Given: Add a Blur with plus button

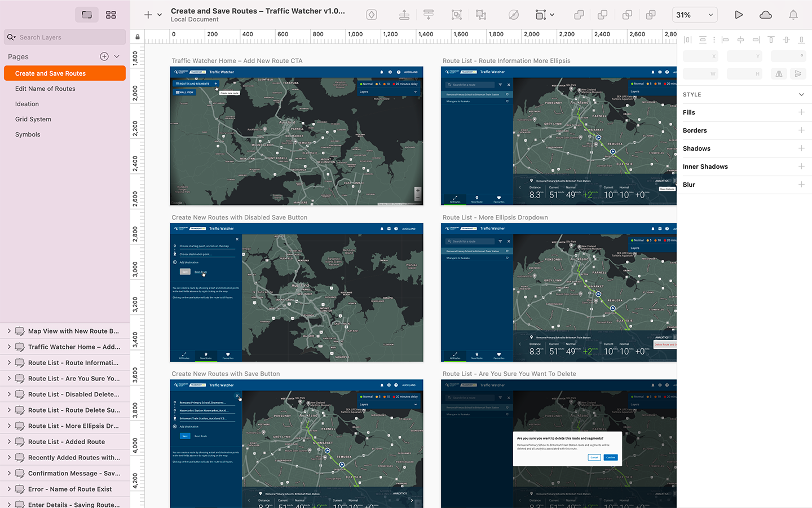Looking at the screenshot, I should point(801,185).
